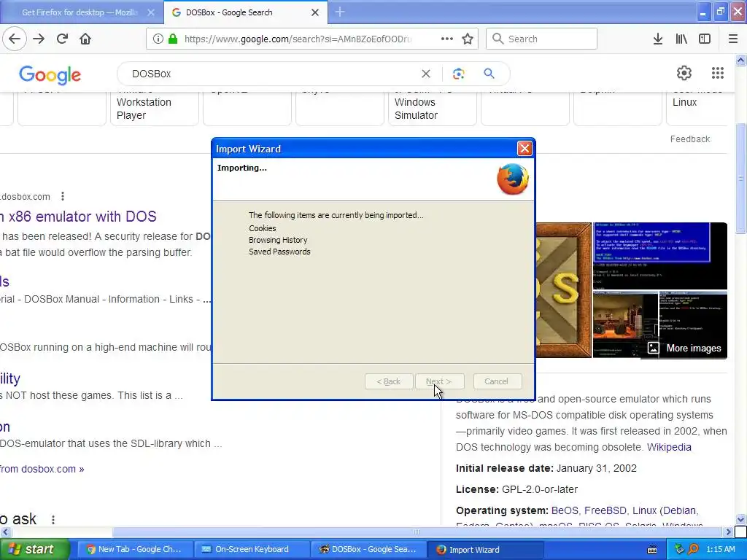This screenshot has width=747, height=560.
Task: Open the Linux operating system link
Action: coord(645,510)
